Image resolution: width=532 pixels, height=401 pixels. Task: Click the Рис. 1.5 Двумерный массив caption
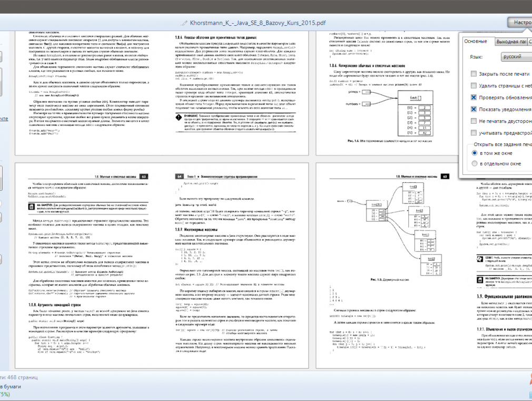(x=389, y=280)
